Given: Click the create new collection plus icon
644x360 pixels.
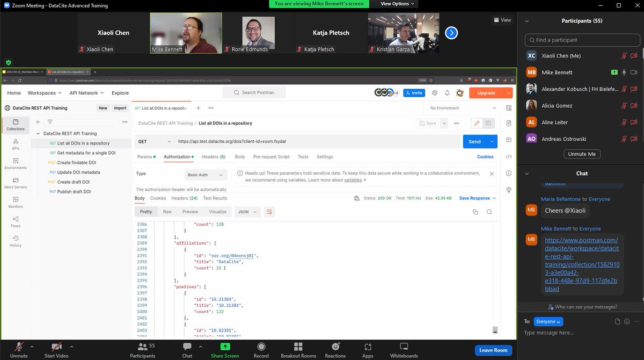Looking at the screenshot, I should (x=38, y=122).
